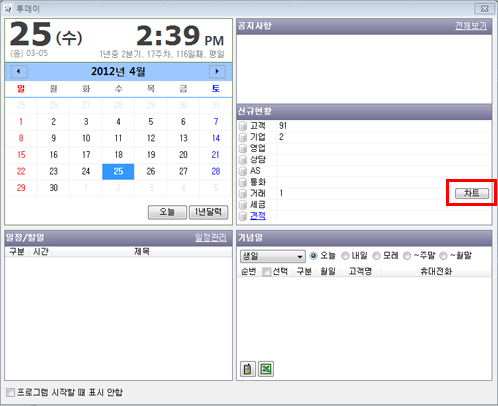Open the 일정관리 link

(x=211, y=237)
